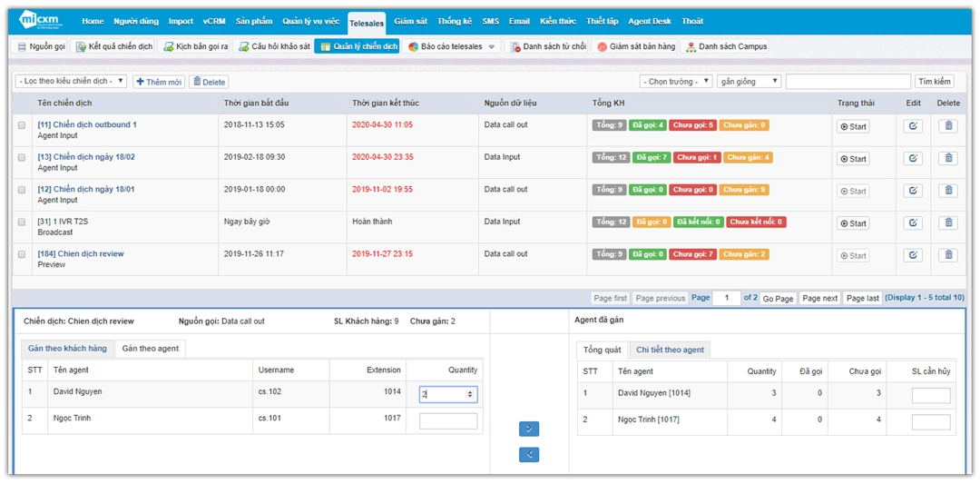
Task: Open Kết quả chiến dịch page
Action: point(112,46)
